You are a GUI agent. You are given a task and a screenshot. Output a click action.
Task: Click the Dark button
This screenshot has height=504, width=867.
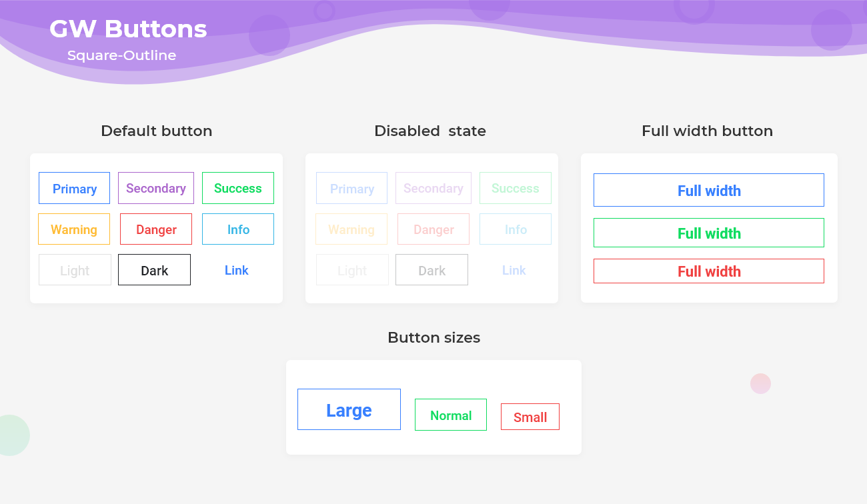[154, 269]
